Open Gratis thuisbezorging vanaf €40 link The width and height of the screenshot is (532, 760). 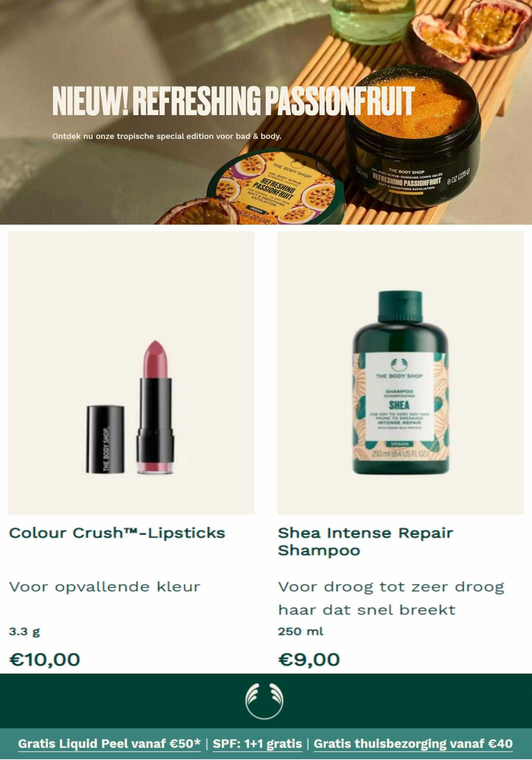[413, 744]
